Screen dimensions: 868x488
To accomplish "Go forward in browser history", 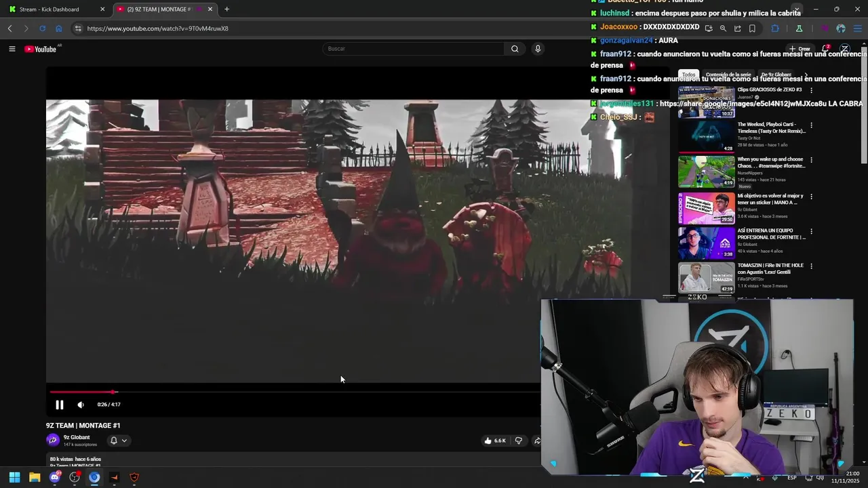I will click(x=26, y=28).
